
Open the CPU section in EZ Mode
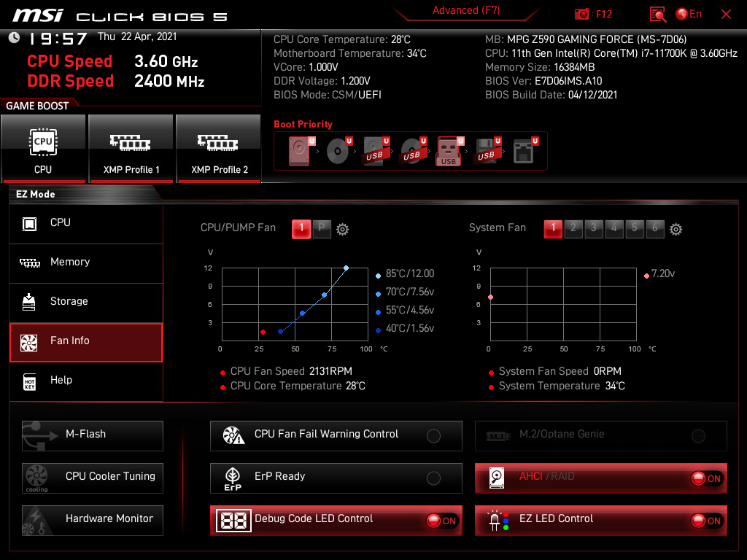(86, 223)
